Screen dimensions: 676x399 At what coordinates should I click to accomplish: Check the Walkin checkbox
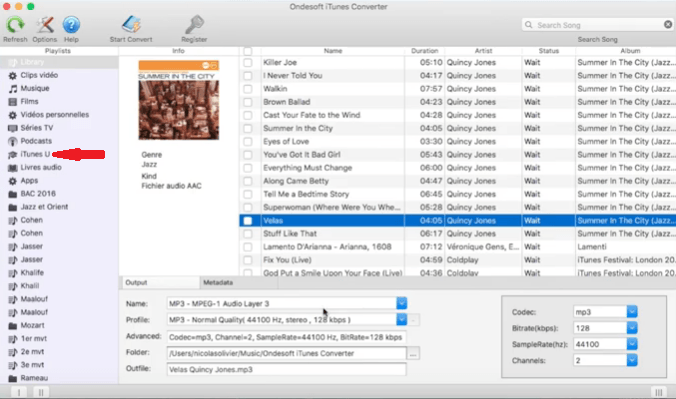point(248,89)
